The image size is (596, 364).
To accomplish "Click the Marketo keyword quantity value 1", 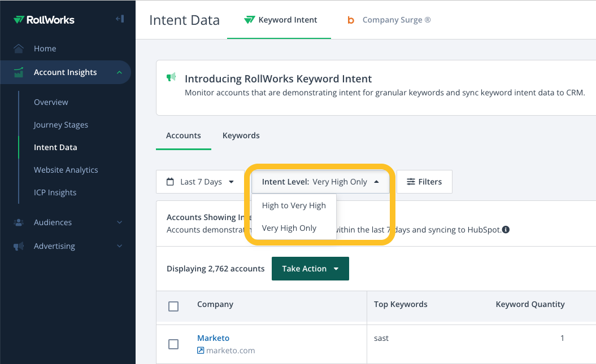I will coord(562,338).
